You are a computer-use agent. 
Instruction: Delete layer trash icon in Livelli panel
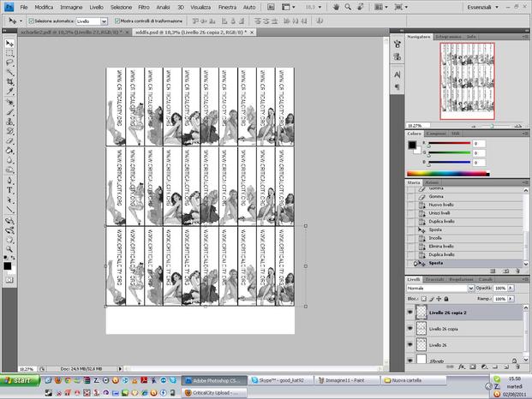[x=517, y=366]
